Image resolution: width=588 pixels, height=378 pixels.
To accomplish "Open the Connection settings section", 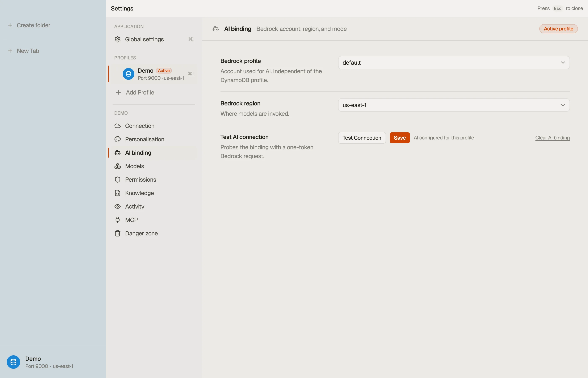I will 154,126.
